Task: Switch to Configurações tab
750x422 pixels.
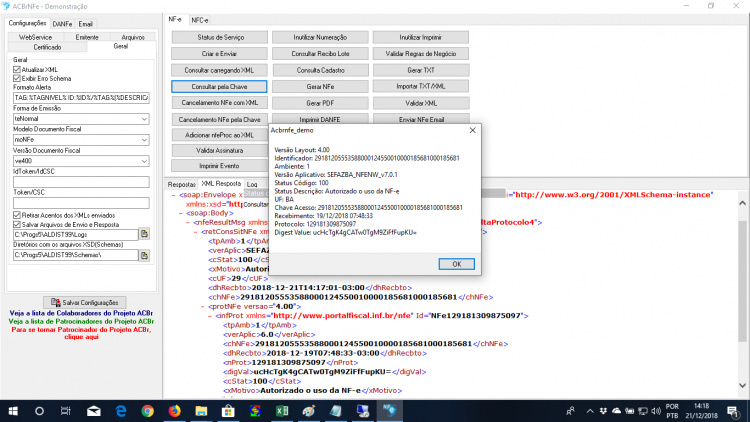Action: [27, 23]
